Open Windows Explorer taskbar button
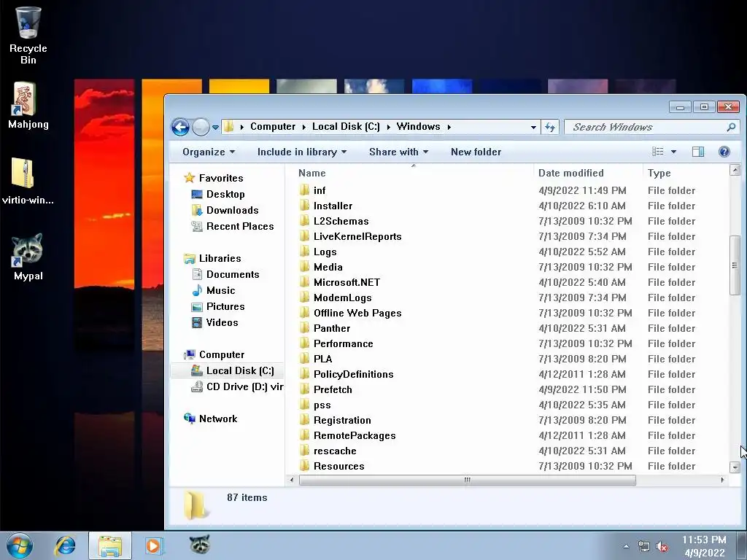The height and width of the screenshot is (560, 747). coord(110,545)
